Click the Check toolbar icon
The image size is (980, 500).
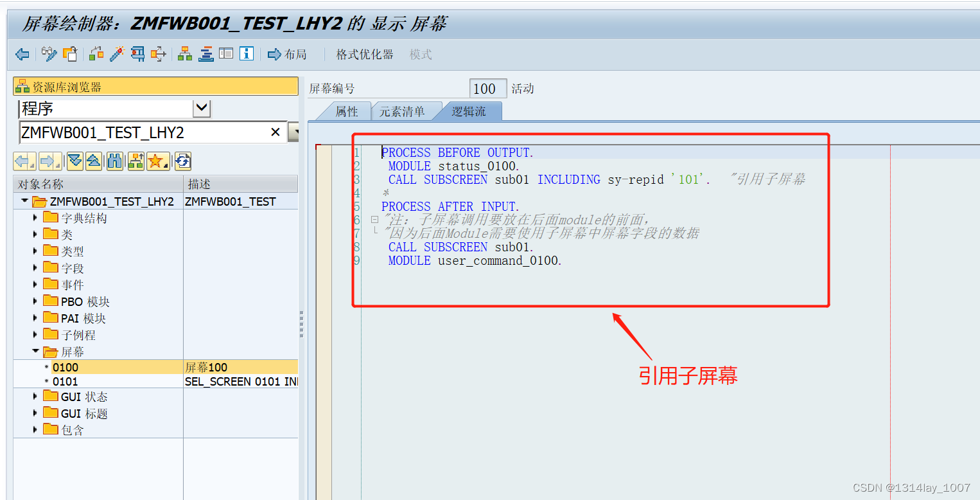(x=96, y=54)
